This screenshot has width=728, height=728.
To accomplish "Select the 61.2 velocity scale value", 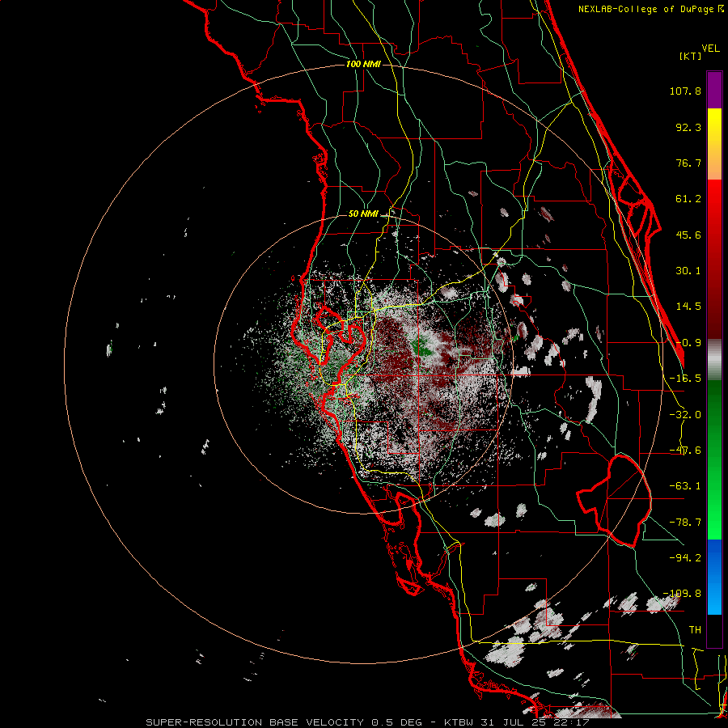I will 688,199.
